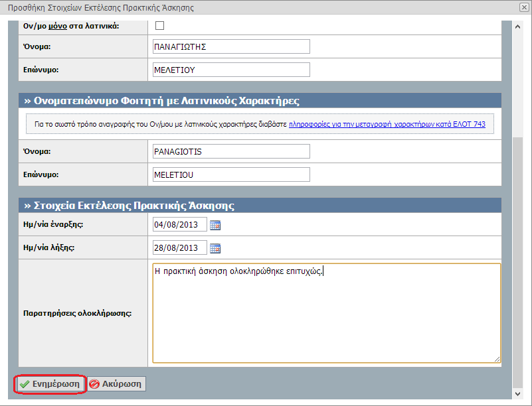Focus the Latin Όνομα field PANAGIOTIS

pos(231,151)
